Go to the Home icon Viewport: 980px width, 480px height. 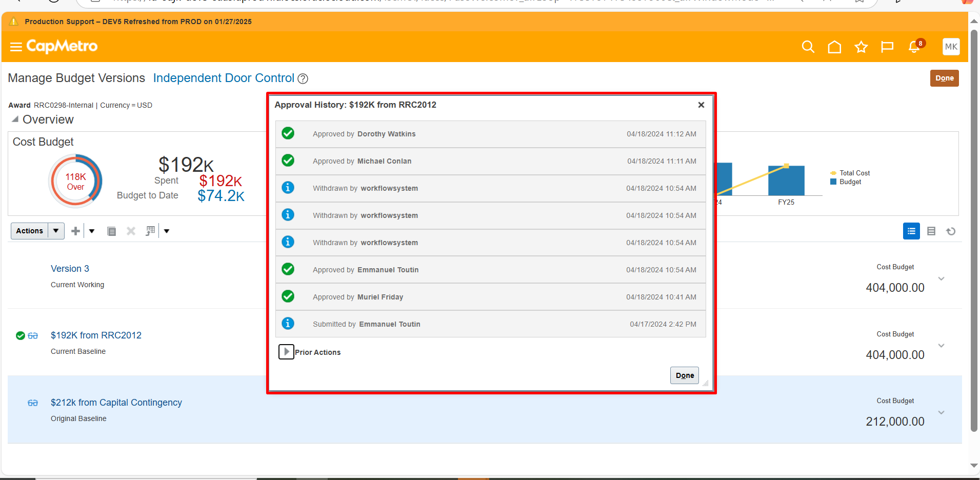[834, 47]
